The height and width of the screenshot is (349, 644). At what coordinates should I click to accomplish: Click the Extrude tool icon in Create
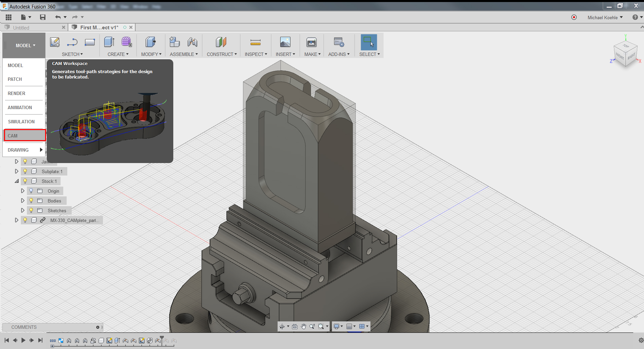109,42
